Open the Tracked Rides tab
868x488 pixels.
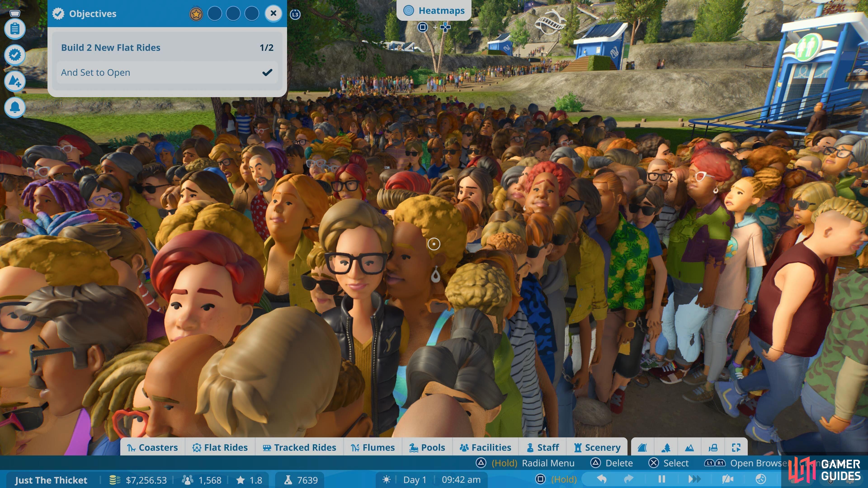click(x=299, y=447)
